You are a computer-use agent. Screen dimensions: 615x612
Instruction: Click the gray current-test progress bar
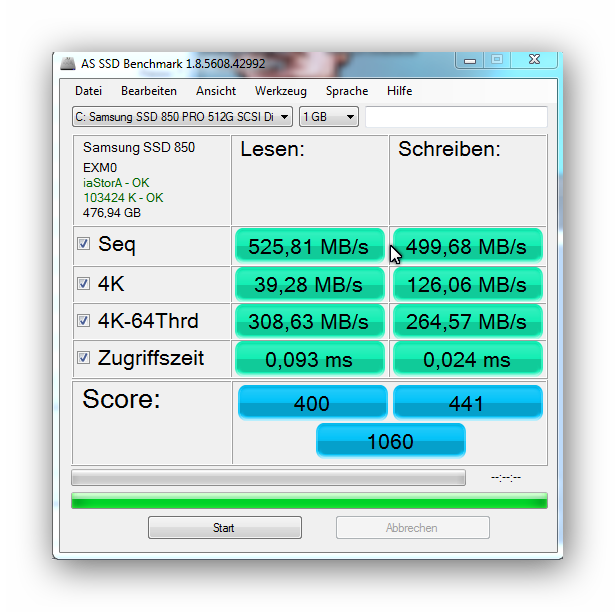pos(269,478)
